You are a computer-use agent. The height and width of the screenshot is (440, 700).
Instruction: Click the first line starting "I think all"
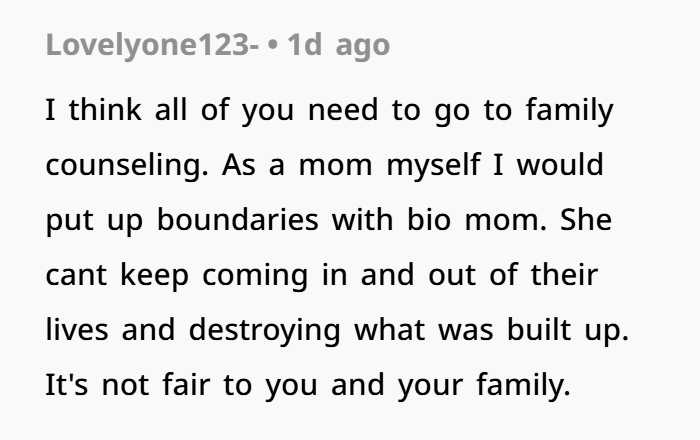tap(328, 109)
